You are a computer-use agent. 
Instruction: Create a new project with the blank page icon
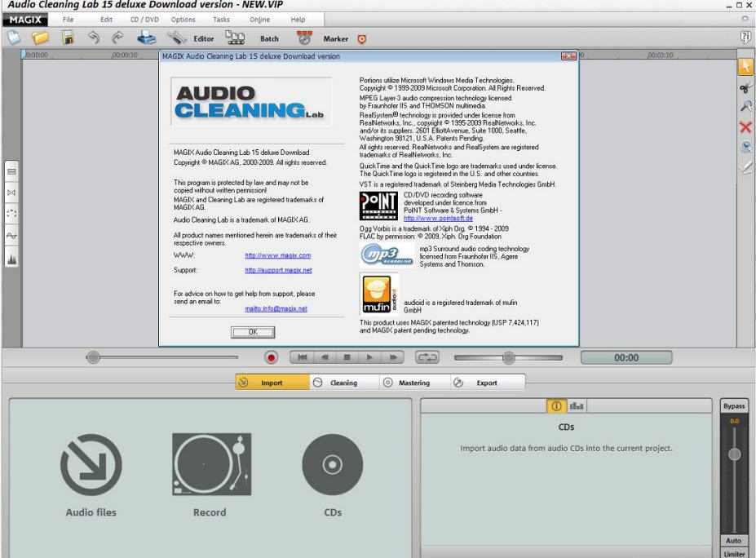14,38
